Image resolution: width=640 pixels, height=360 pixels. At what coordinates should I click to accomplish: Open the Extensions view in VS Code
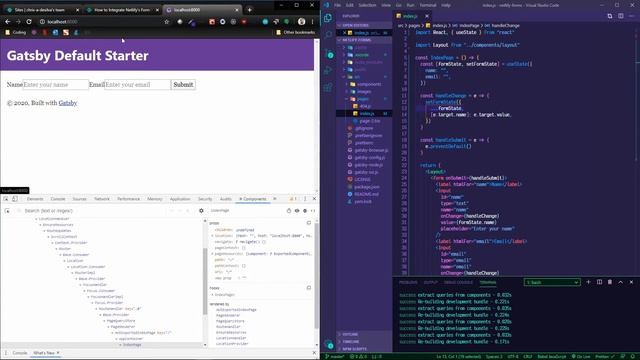(328, 87)
